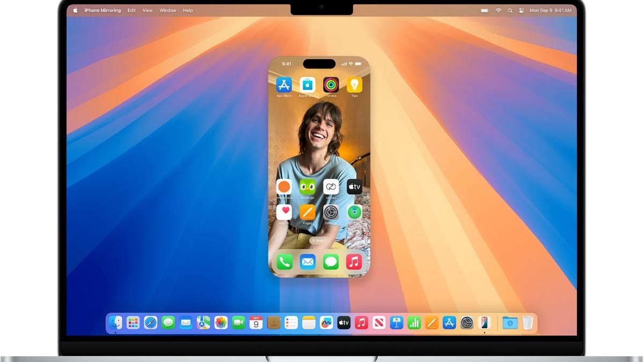Start FaceTime from the Mac Dock
This screenshot has width=644, height=362.
tap(239, 322)
